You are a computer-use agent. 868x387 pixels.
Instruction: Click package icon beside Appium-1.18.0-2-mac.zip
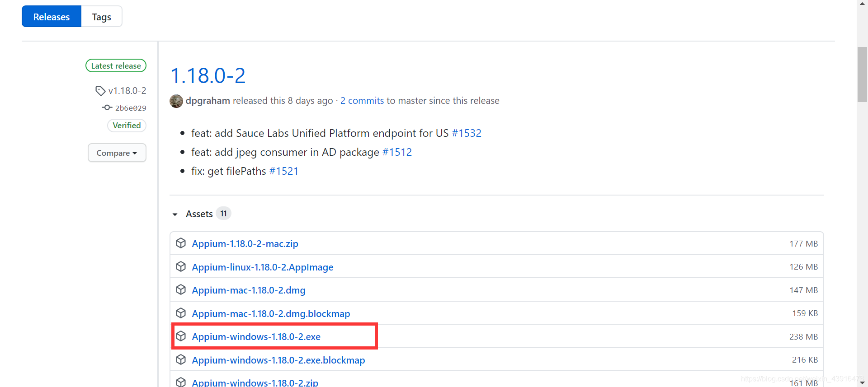pos(181,243)
